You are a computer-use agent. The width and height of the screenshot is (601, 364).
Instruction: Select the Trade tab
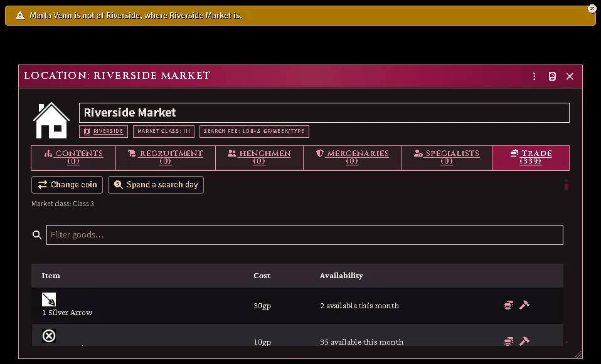coord(531,157)
